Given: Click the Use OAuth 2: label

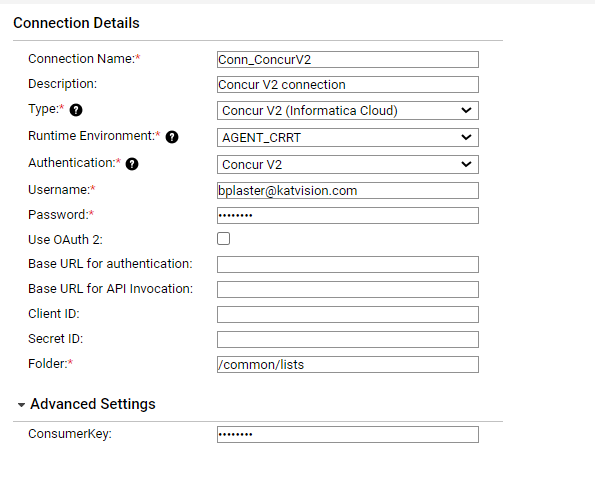Looking at the screenshot, I should coord(65,240).
